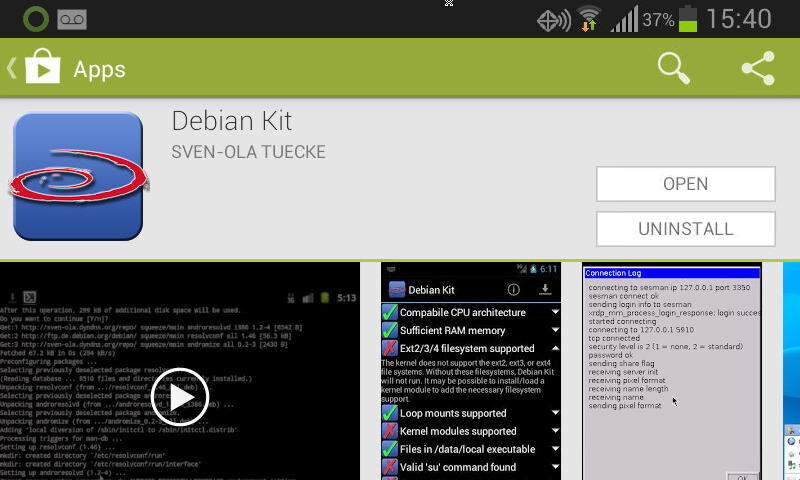
Task: Tap green check beside Compatible CPU architecture
Action: (x=390, y=312)
